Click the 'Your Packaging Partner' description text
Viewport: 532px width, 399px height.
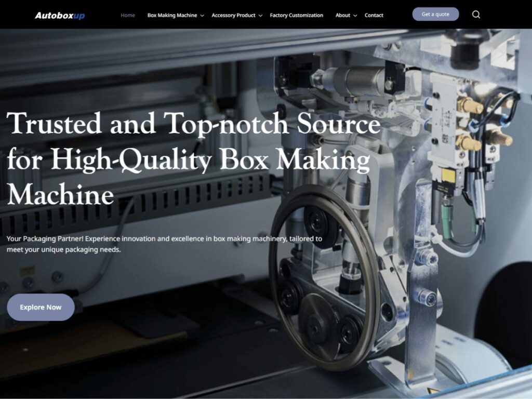(x=164, y=244)
